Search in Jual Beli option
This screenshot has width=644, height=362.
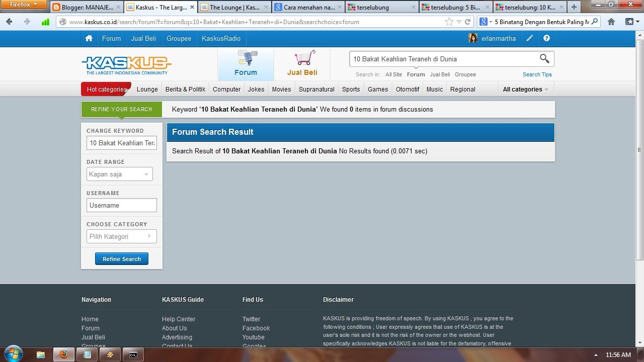pyautogui.click(x=440, y=74)
